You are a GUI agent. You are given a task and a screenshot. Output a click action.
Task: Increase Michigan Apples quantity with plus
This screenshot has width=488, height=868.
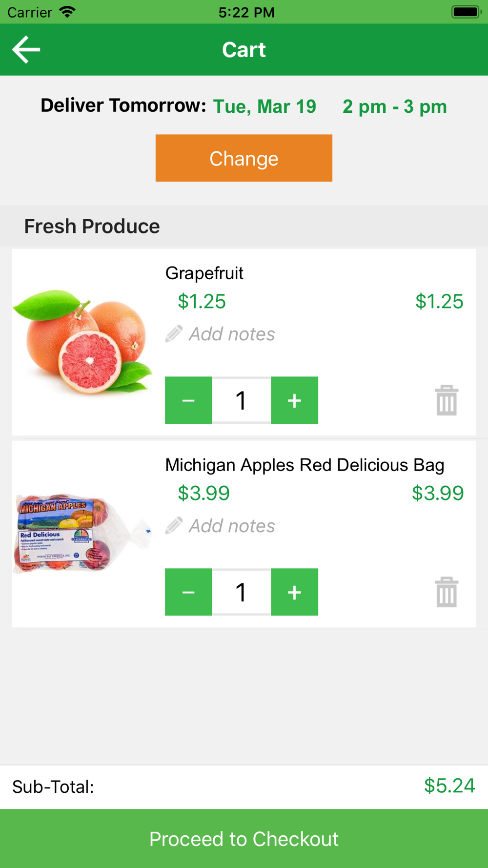[294, 592]
